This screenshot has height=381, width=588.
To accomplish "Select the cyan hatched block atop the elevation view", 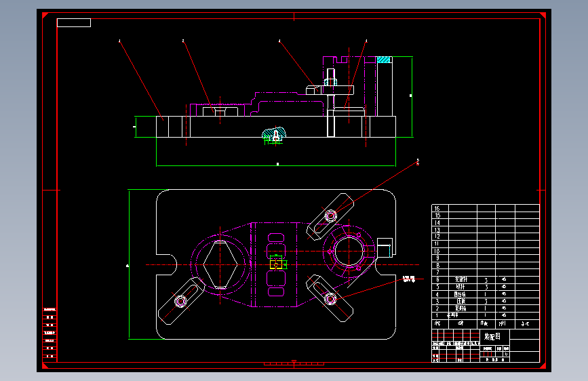I will tap(384, 60).
